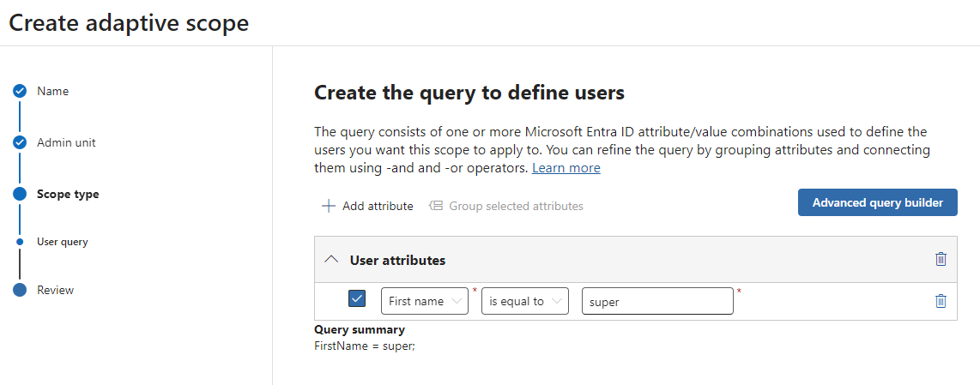Click the Scope type step circle icon
The height and width of the screenshot is (385, 980).
(x=20, y=194)
